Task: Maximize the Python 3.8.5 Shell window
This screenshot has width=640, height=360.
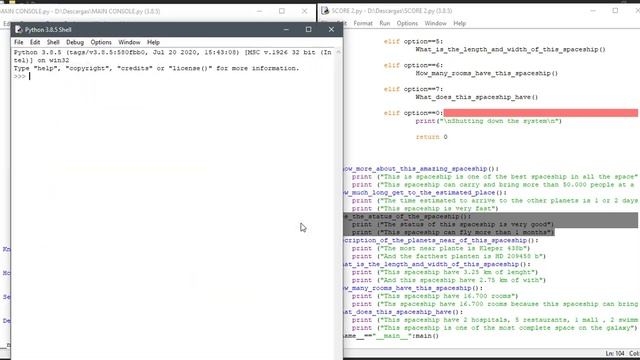Action: (309, 29)
